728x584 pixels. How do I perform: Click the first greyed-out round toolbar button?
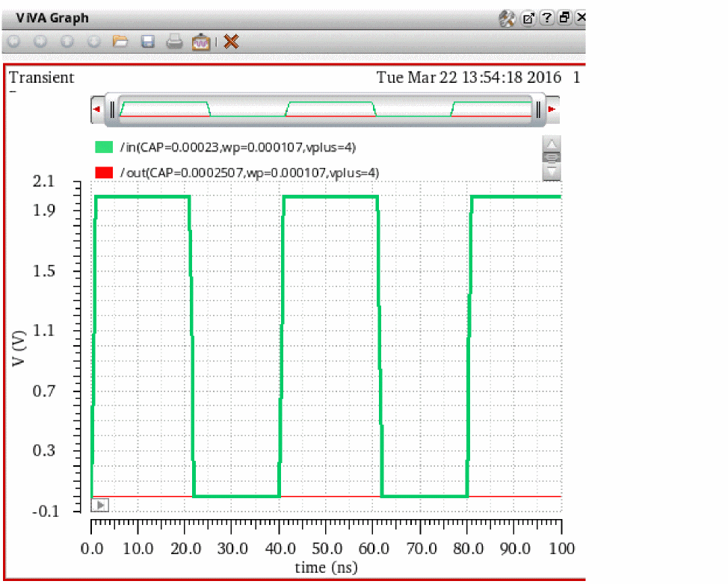(14, 42)
